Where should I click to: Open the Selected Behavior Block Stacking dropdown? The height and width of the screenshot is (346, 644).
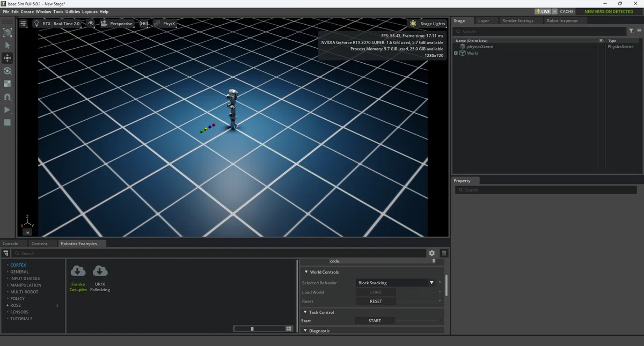[x=396, y=283]
